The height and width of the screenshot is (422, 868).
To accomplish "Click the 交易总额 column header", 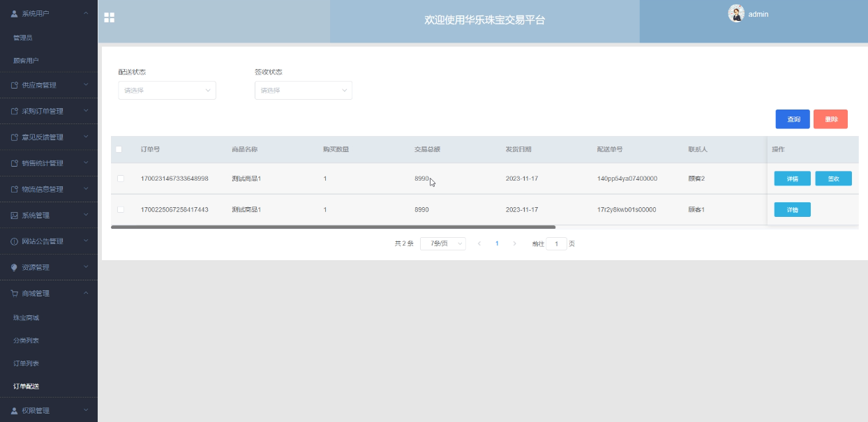I will click(427, 149).
